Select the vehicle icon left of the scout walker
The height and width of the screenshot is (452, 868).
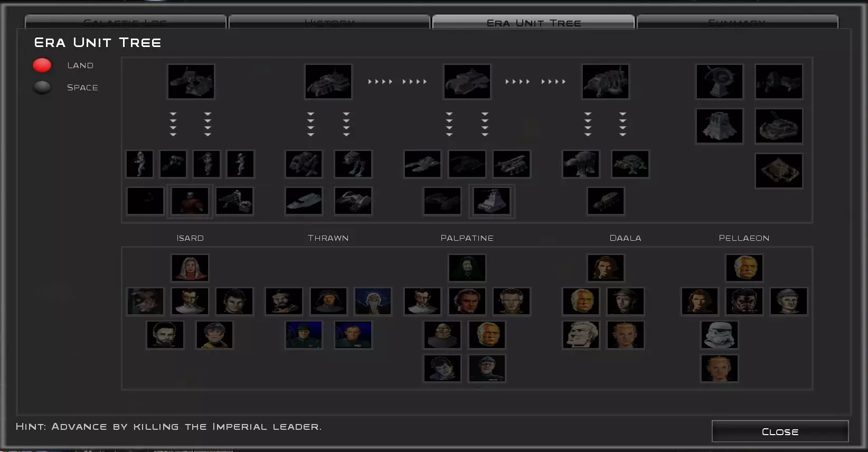[304, 164]
